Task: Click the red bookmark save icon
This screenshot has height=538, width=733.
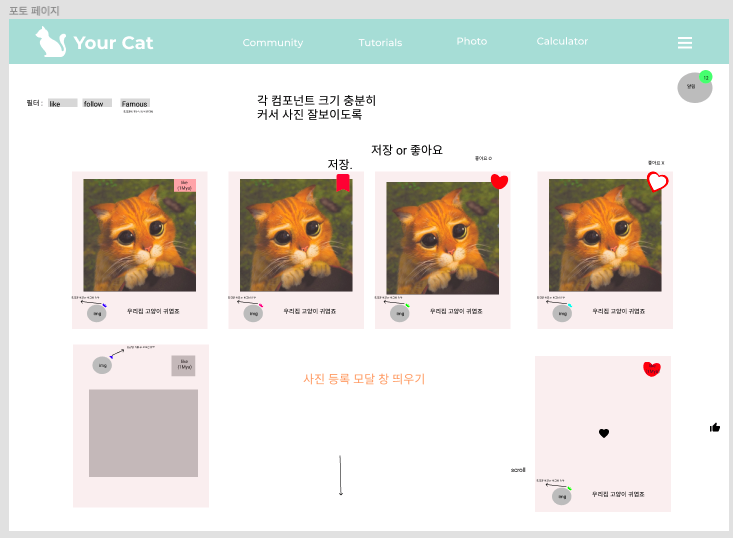Action: (x=343, y=182)
